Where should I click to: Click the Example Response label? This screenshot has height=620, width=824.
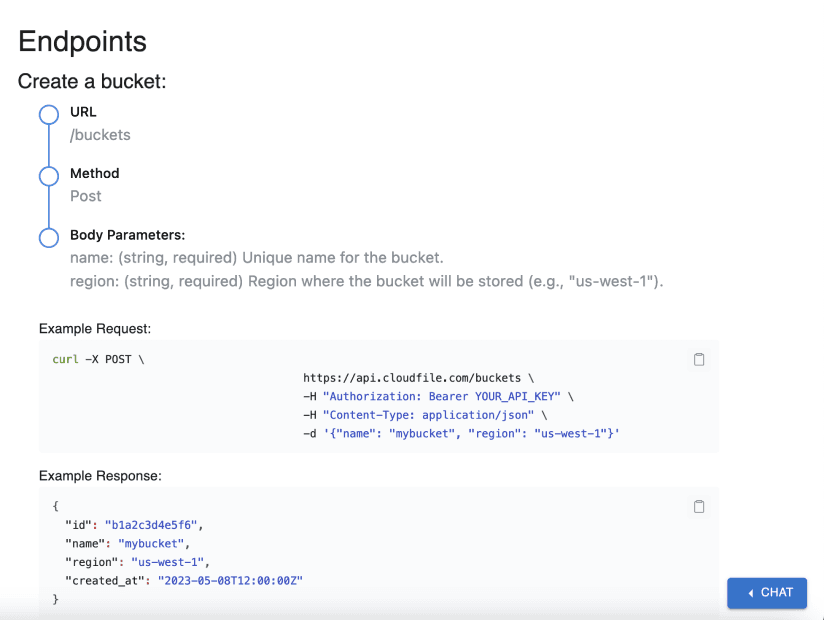point(100,476)
